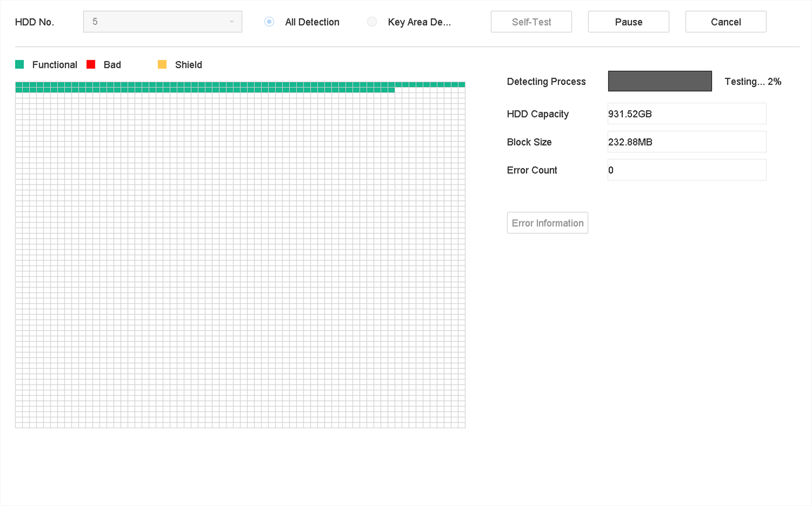This screenshot has height=506, width=812.
Task: Click the HDD No. combo box showing 5
Action: pos(157,22)
